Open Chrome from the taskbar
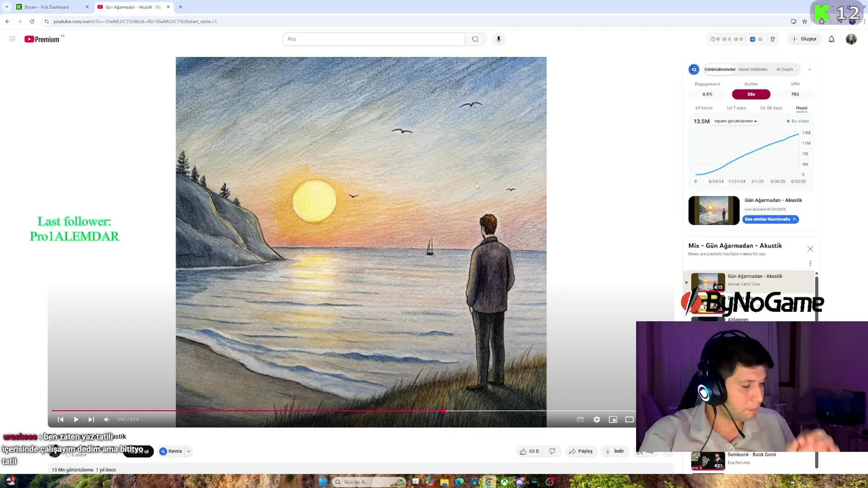This screenshot has width=868, height=488. 489,483
